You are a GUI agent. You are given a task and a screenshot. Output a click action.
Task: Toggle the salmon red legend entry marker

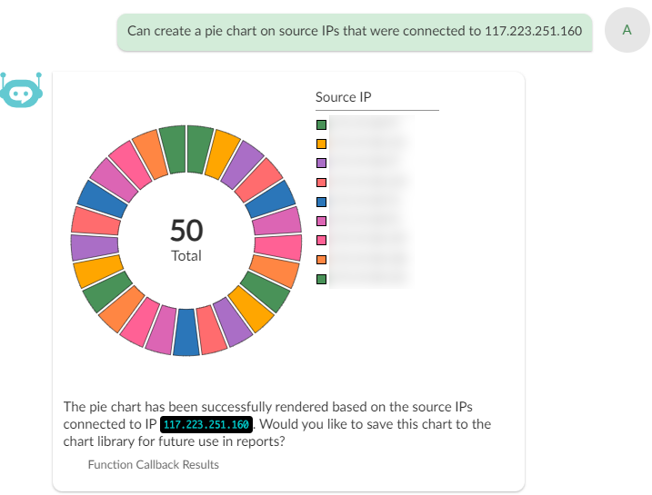click(321, 183)
